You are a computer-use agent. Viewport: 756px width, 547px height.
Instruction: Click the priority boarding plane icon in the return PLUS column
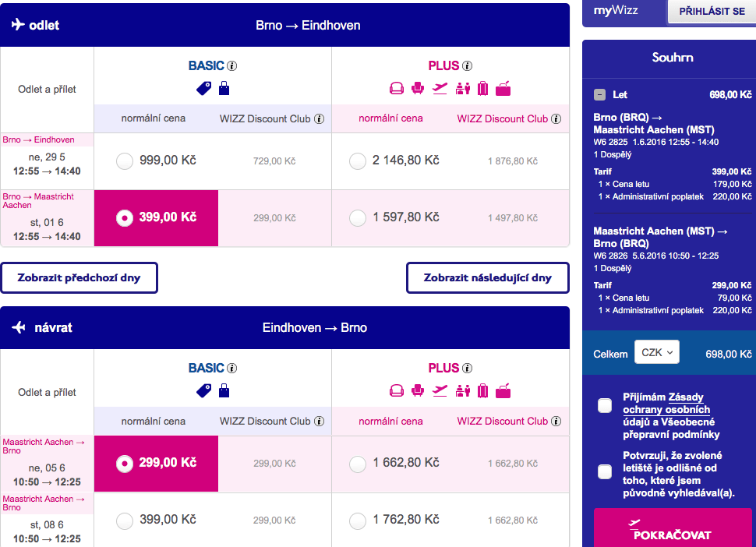pyautogui.click(x=440, y=391)
